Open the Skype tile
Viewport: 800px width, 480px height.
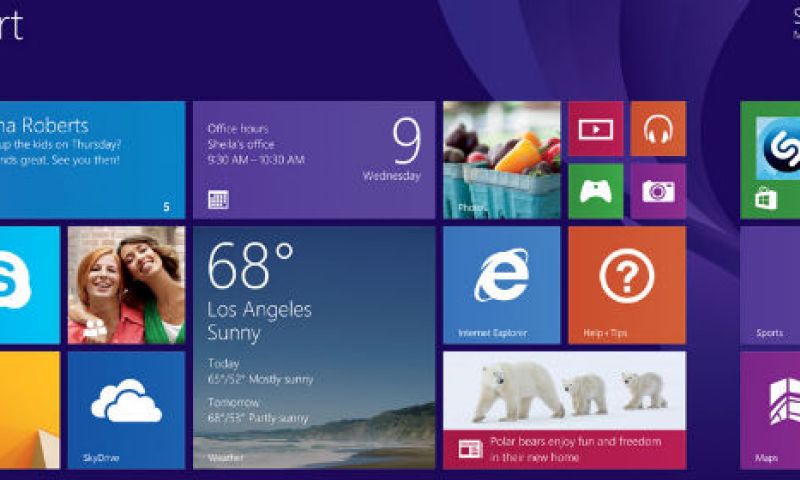[x=30, y=285]
